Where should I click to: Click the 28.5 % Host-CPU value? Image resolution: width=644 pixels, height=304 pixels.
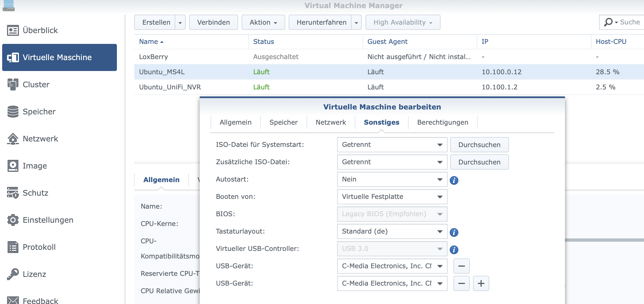coord(607,72)
